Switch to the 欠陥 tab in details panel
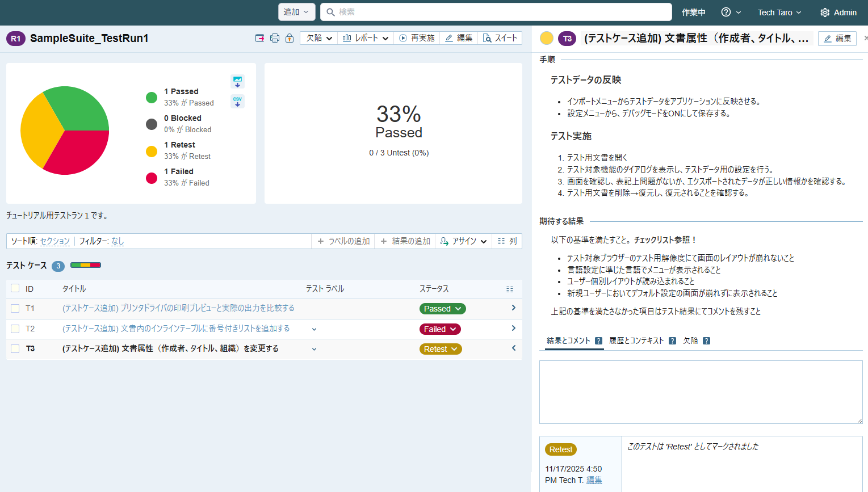This screenshot has width=868, height=492. [x=690, y=340]
